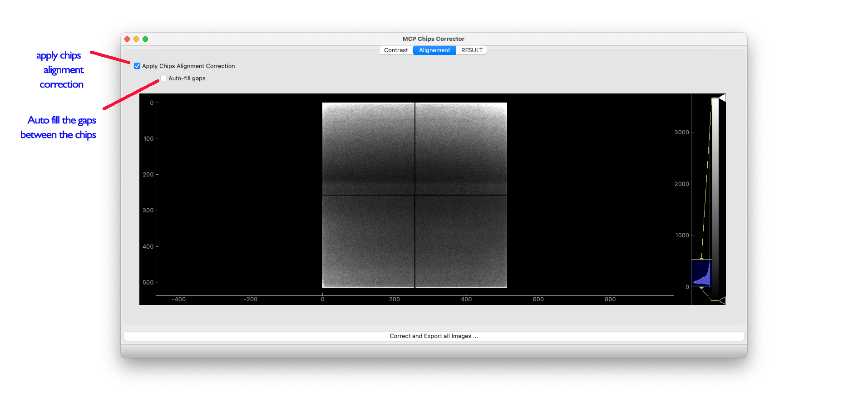Image resolution: width=868 pixels, height=407 pixels.
Task: Close the MCP Chips Corrector window
Action: click(x=127, y=39)
